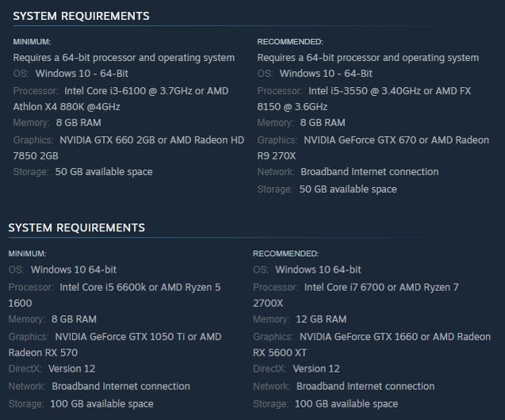Click the top SYSTEM REQUIREMENTS heading
This screenshot has width=505, height=420.
(81, 16)
